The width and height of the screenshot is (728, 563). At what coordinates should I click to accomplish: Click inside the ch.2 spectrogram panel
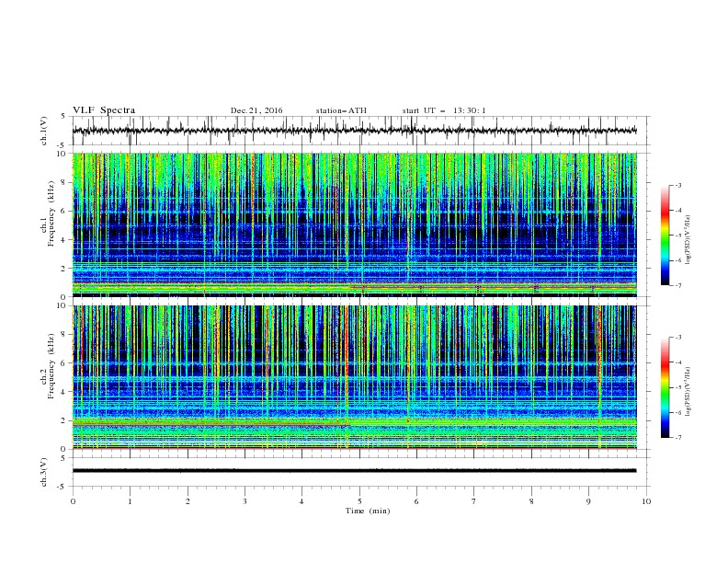pyautogui.click(x=354, y=377)
